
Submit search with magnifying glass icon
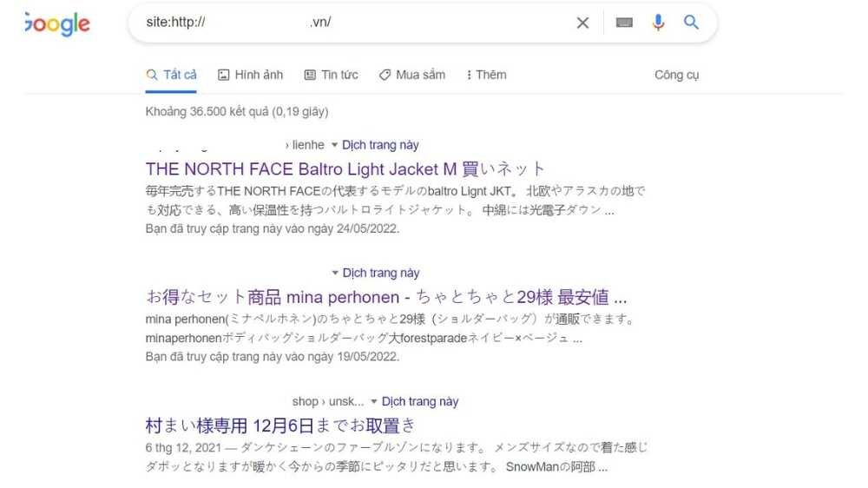click(691, 23)
